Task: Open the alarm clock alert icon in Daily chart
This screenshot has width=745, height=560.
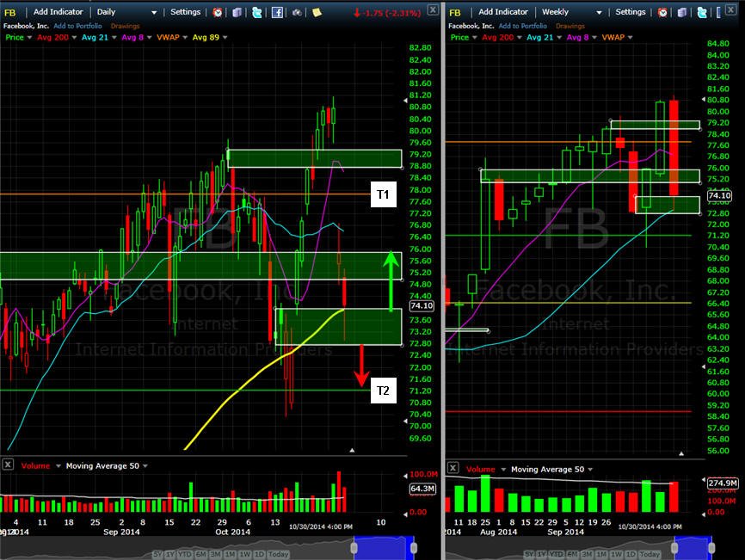Action: point(217,12)
